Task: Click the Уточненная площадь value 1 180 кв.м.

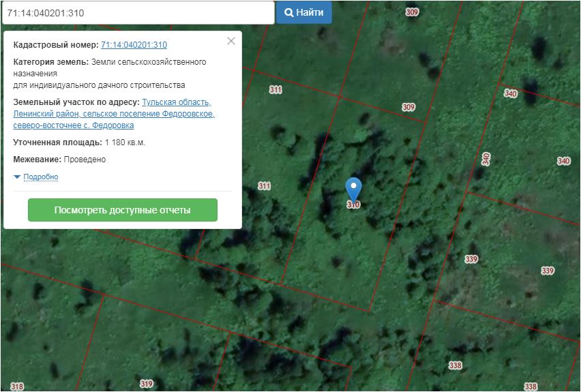Action: (125, 142)
